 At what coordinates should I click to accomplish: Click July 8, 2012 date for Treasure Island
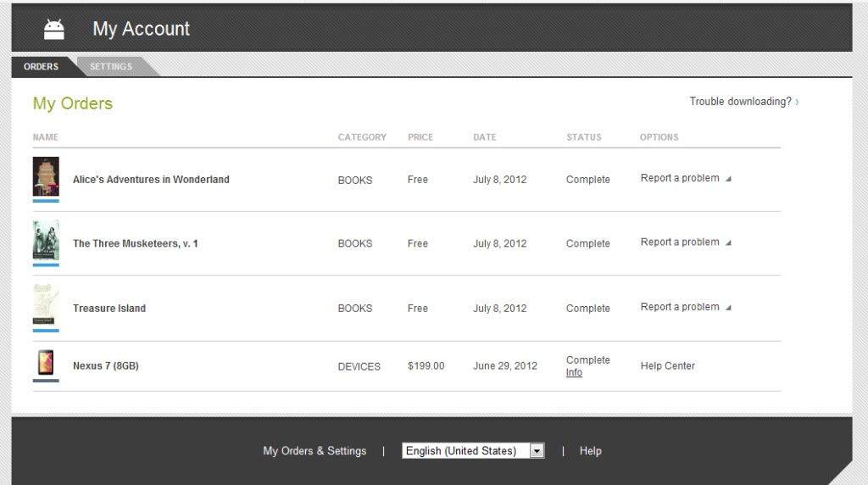point(500,309)
